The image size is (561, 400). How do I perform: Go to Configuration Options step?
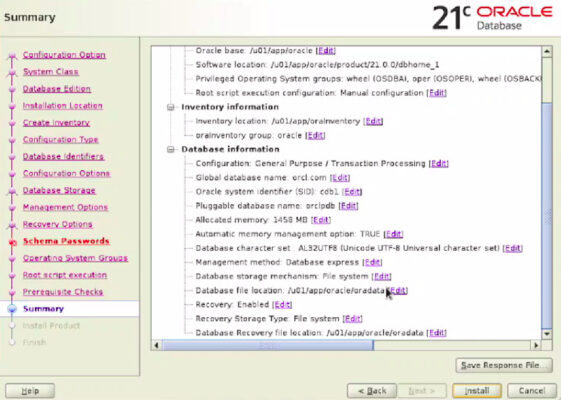point(67,173)
